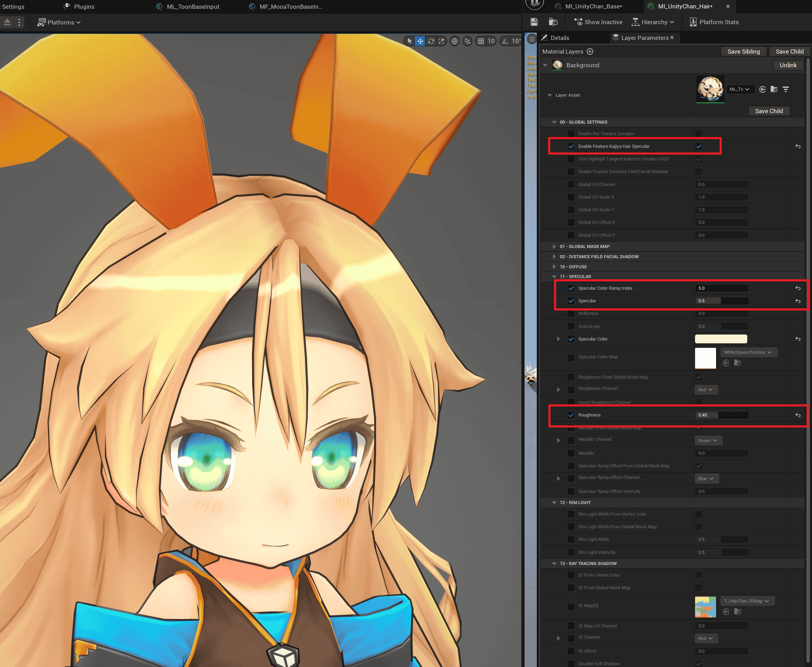
Task: Toggle world coordinate system globe icon
Action: click(x=454, y=41)
